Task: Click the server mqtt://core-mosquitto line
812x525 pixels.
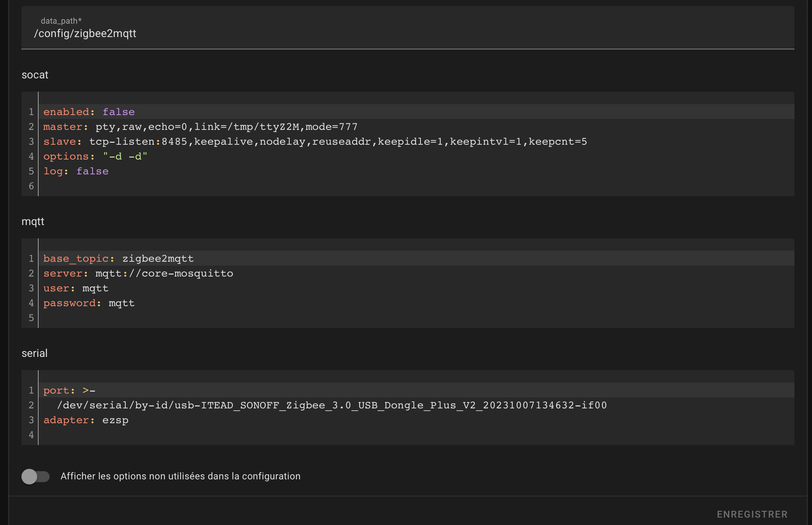Action: click(138, 273)
